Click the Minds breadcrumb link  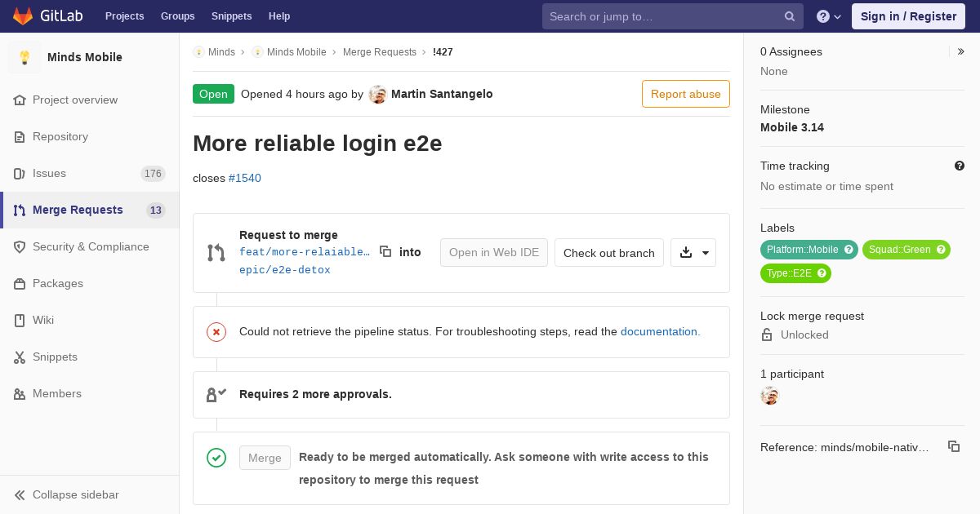click(x=221, y=51)
